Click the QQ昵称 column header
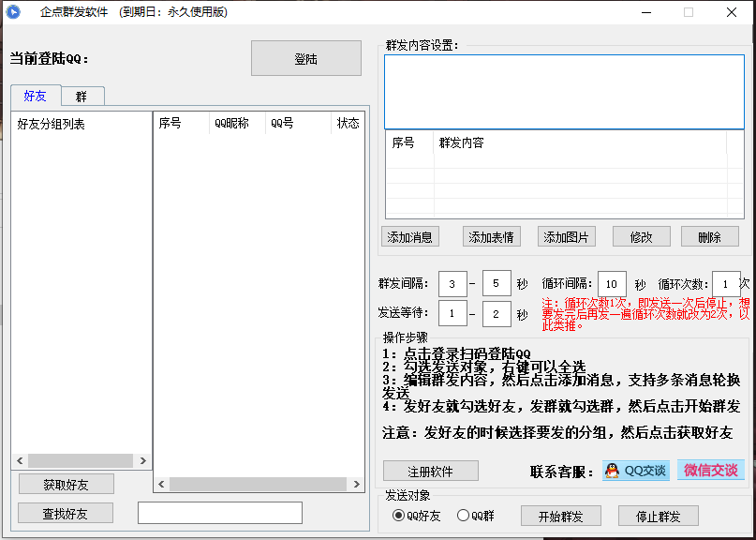Image resolution: width=756 pixels, height=540 pixels. pyautogui.click(x=237, y=123)
